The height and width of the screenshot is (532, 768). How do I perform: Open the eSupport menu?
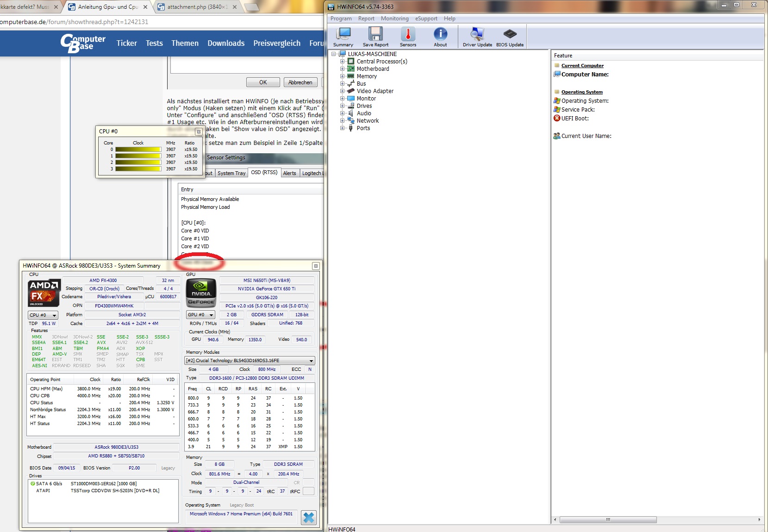point(426,19)
